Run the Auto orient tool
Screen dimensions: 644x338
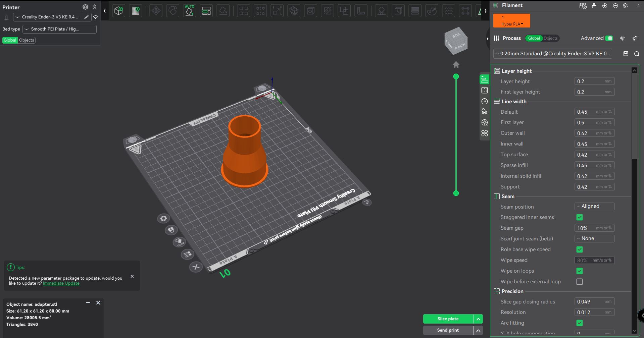pos(189,11)
